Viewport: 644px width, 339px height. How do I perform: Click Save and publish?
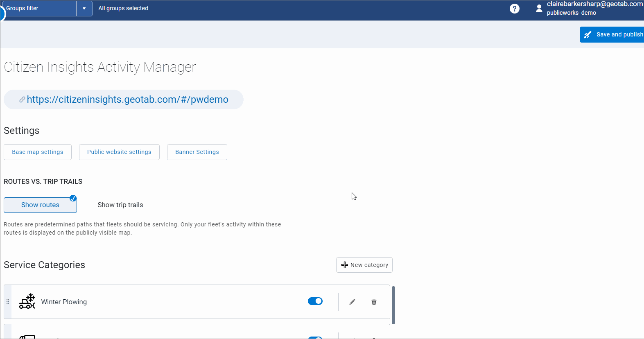pos(612,34)
